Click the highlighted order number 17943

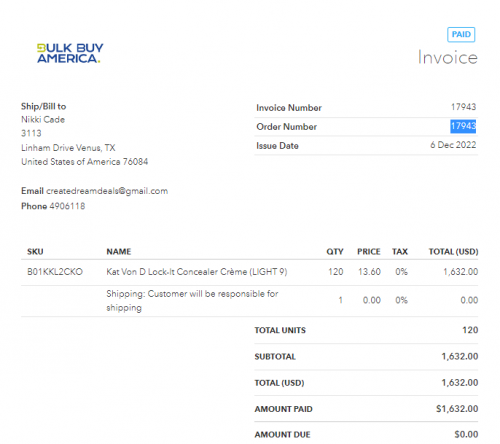[463, 126]
